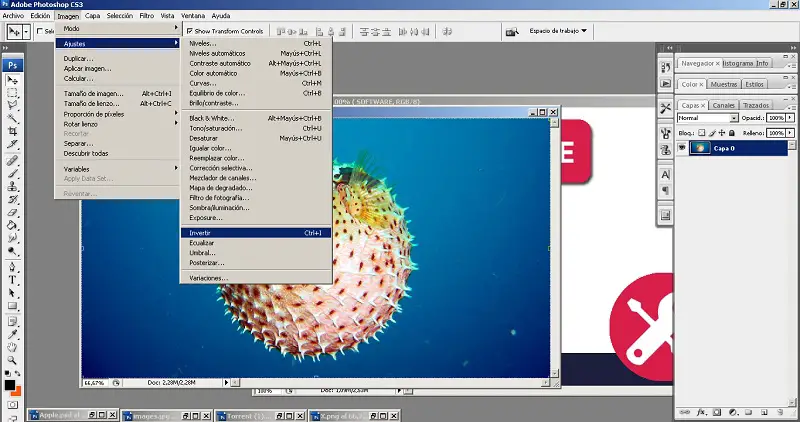Select the Slice tool
Viewport: 800px width, 422px height.
click(12, 144)
